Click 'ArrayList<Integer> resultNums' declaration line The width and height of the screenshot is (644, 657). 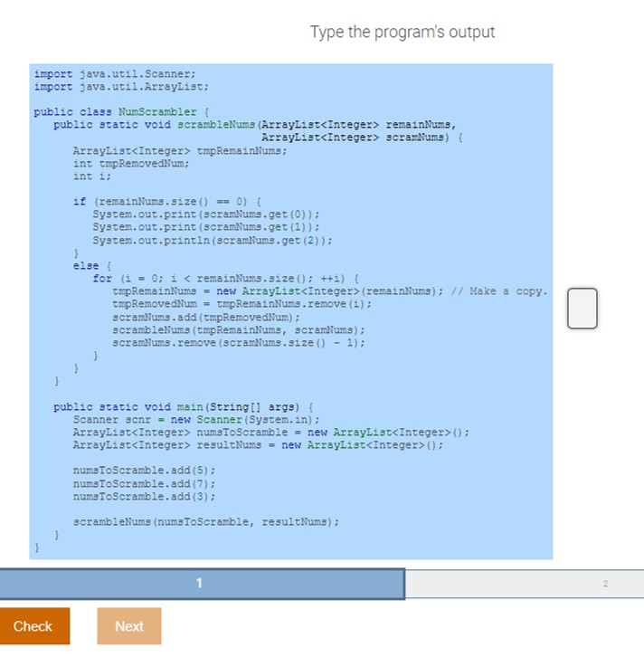pos(258,445)
